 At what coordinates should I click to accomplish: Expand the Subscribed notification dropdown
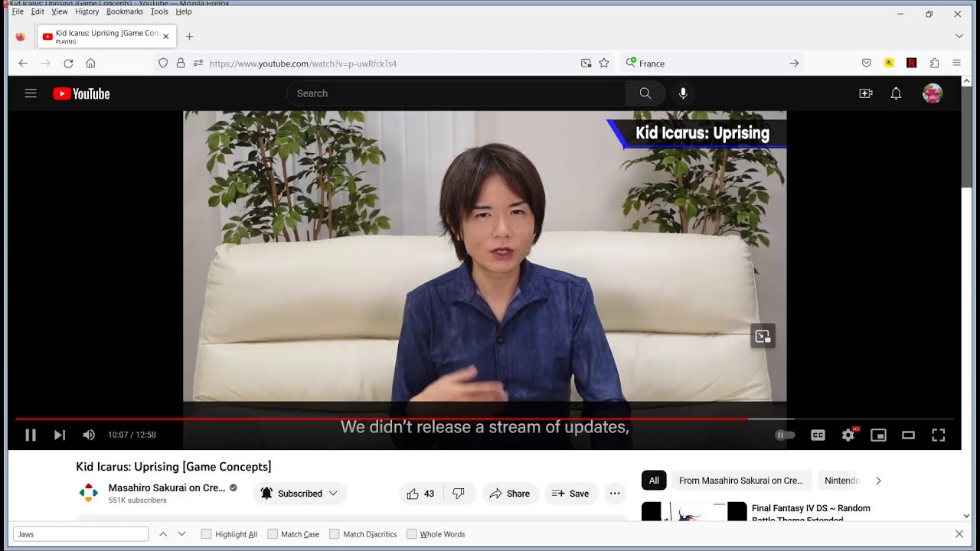pos(299,494)
